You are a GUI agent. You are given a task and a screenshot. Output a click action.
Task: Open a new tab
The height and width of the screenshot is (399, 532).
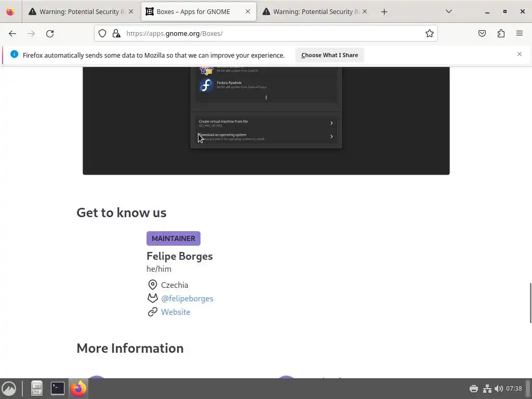pyautogui.click(x=384, y=12)
